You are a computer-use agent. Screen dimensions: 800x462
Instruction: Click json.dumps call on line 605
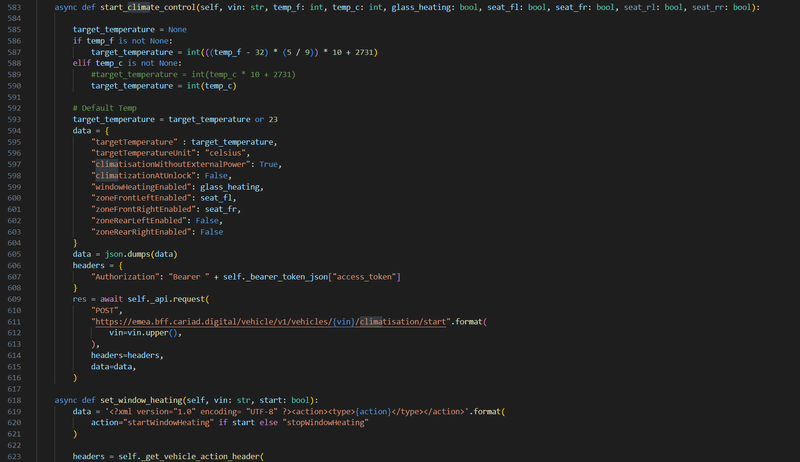(141, 254)
